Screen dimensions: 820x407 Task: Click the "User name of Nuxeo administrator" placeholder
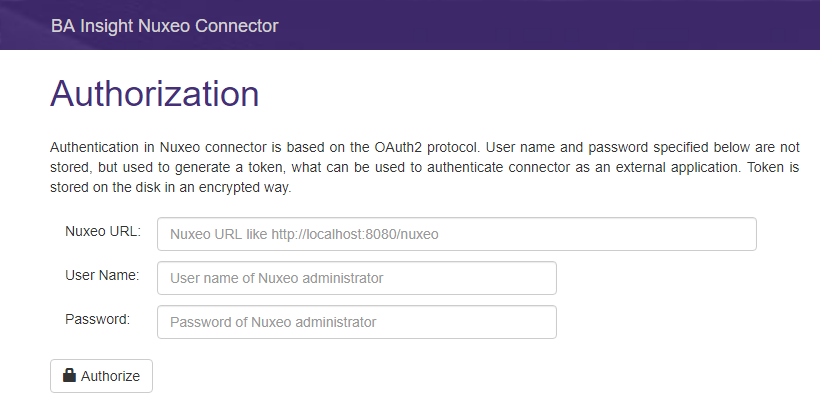[x=277, y=278]
